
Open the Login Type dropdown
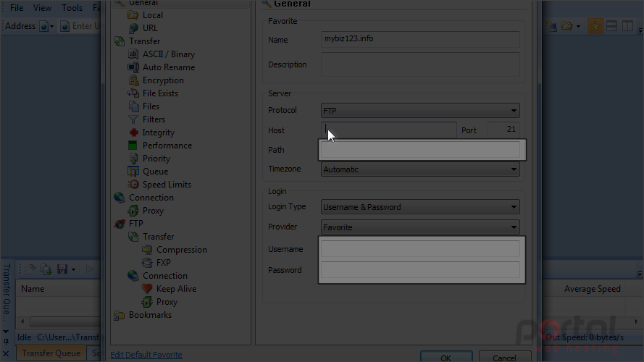[420, 207]
